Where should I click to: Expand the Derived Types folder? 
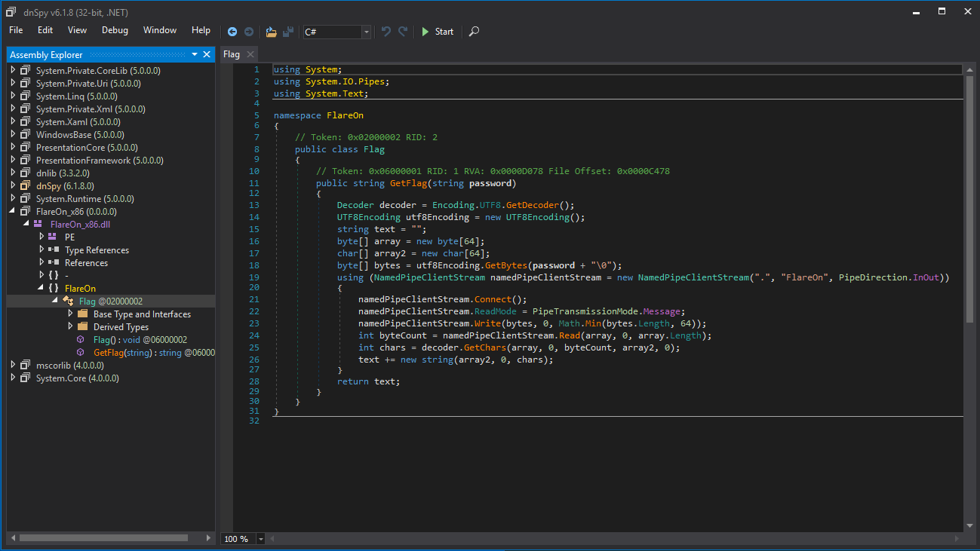pyautogui.click(x=71, y=326)
